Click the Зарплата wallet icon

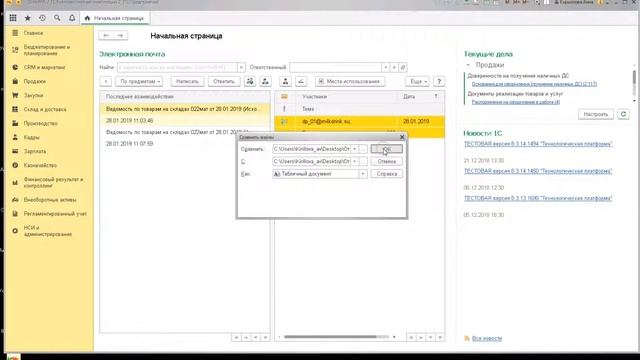coord(15,151)
